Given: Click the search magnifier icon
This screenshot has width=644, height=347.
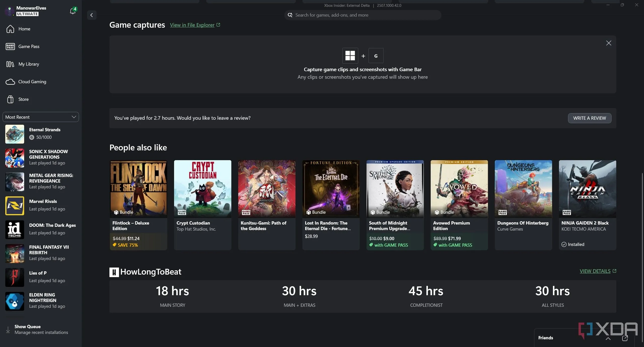Looking at the screenshot, I should click(x=290, y=15).
